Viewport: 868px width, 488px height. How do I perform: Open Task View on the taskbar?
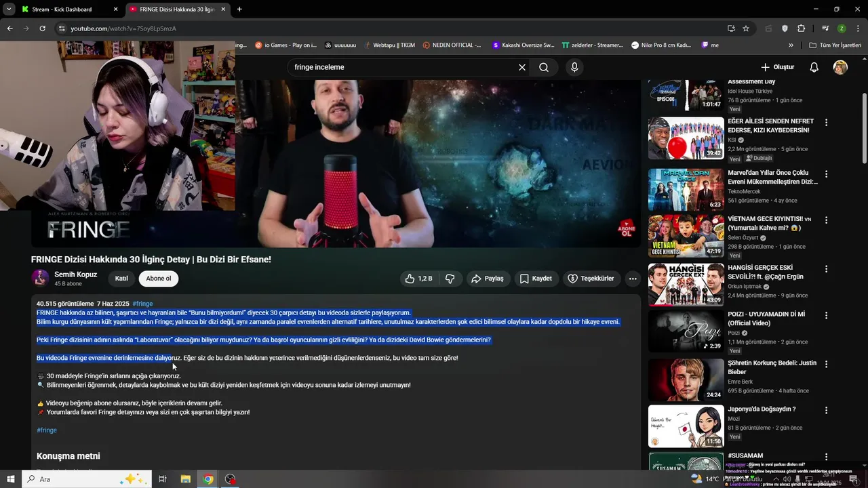163,479
